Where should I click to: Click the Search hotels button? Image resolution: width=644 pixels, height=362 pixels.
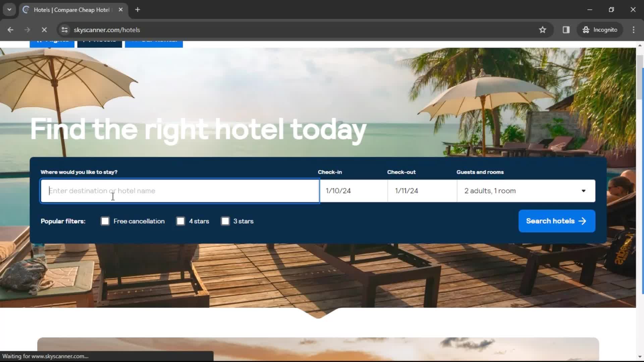tap(557, 221)
